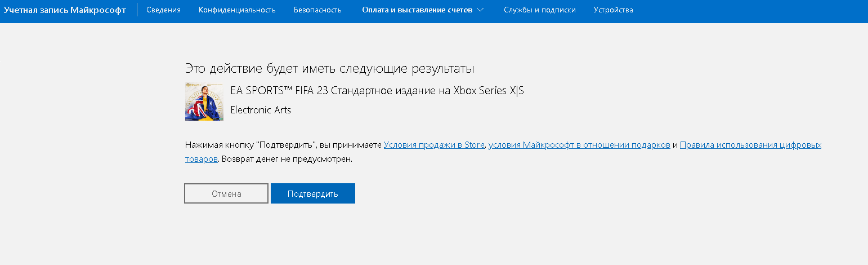The image size is (868, 265).
Task: Navigate to Службы и подписки
Action: [540, 10]
